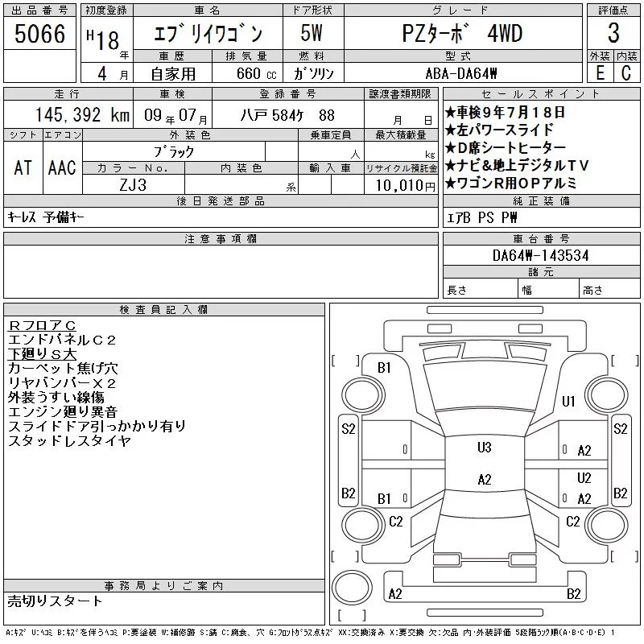Select note スライドドア引っかかり有り
This screenshot has height=644, width=644.
point(97,427)
